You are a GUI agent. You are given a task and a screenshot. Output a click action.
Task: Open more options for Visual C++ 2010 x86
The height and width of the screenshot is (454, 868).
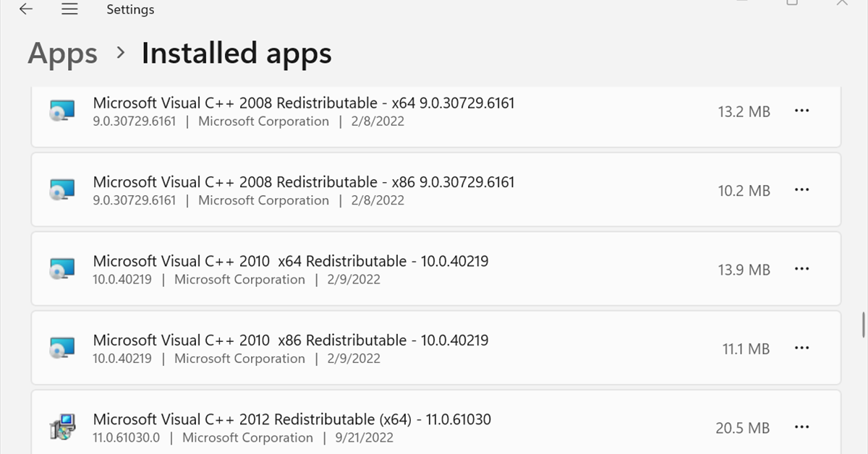pyautogui.click(x=801, y=348)
